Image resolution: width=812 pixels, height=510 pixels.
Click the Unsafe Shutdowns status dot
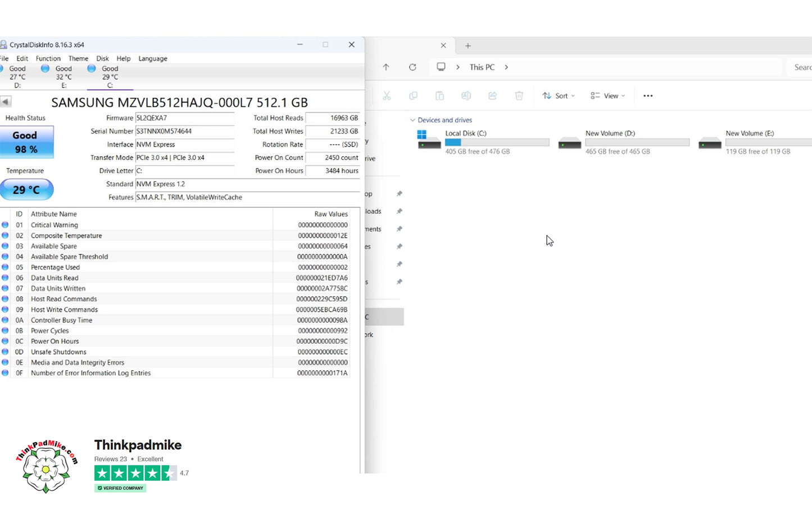(x=5, y=352)
